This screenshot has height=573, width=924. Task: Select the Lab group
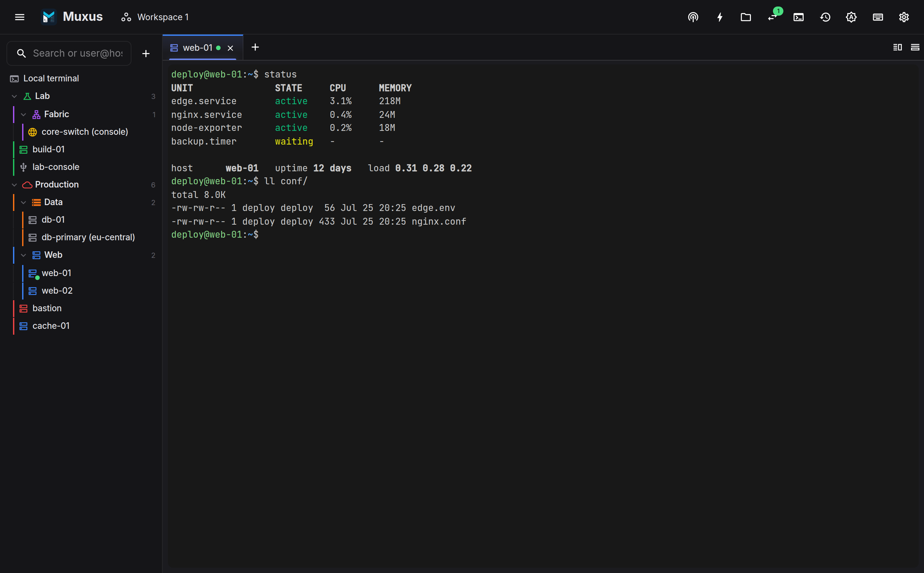pos(81,96)
